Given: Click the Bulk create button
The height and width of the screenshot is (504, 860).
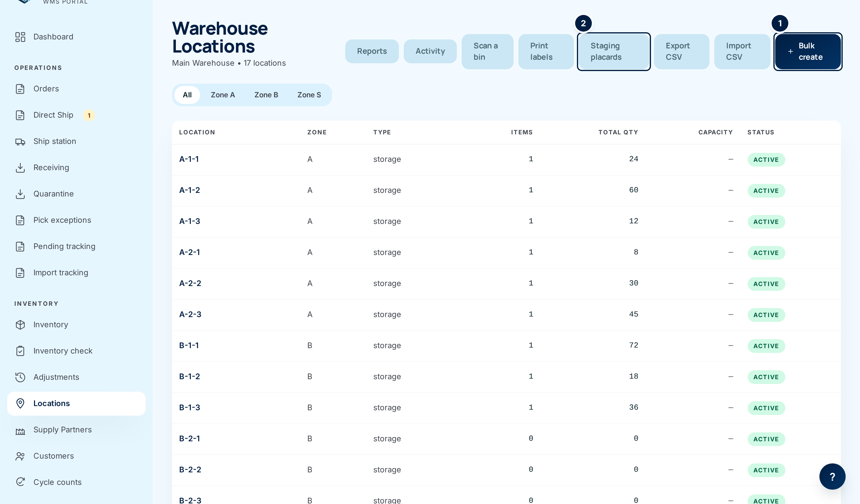Looking at the screenshot, I should click(808, 52).
